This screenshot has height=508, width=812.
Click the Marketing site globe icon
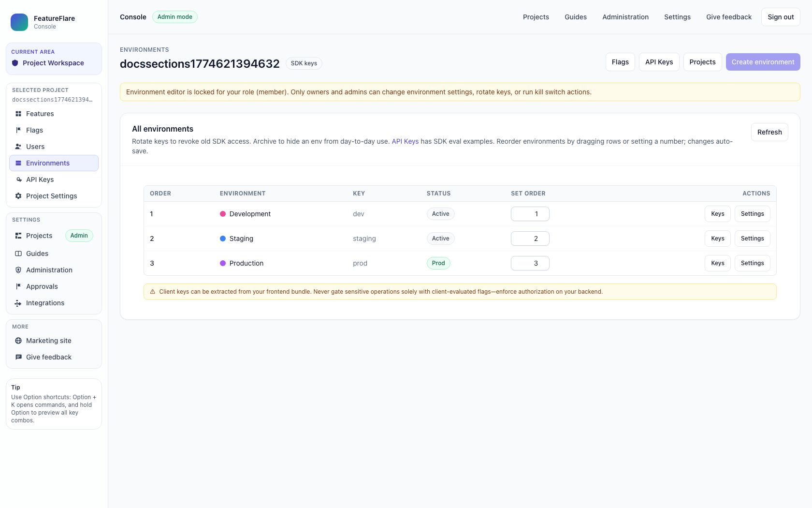coord(18,341)
